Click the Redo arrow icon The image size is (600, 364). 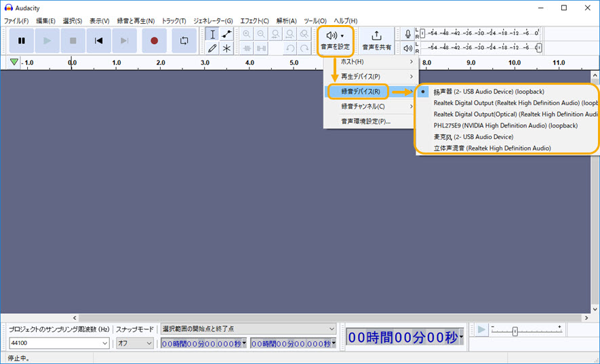tap(304, 48)
